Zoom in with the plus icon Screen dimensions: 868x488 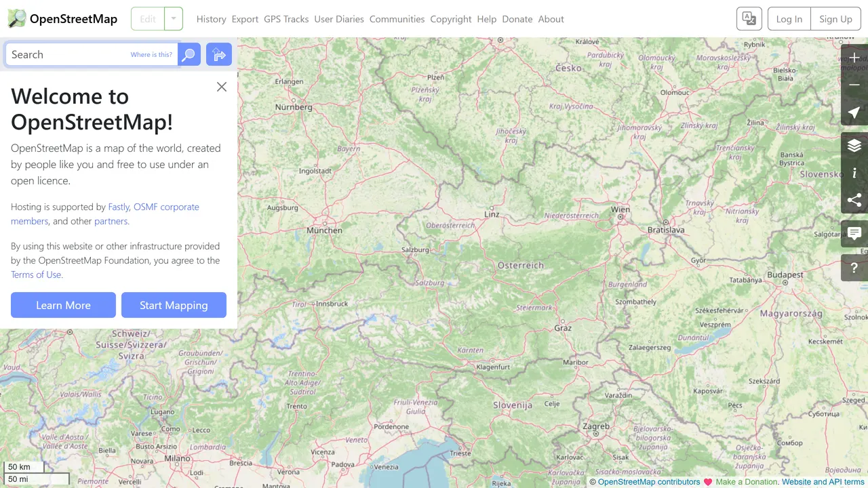click(x=854, y=58)
